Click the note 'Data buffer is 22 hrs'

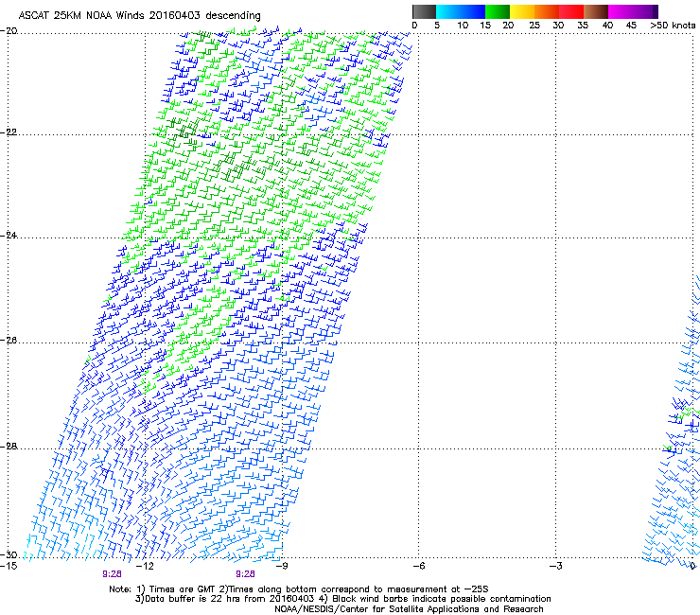pyautogui.click(x=192, y=599)
